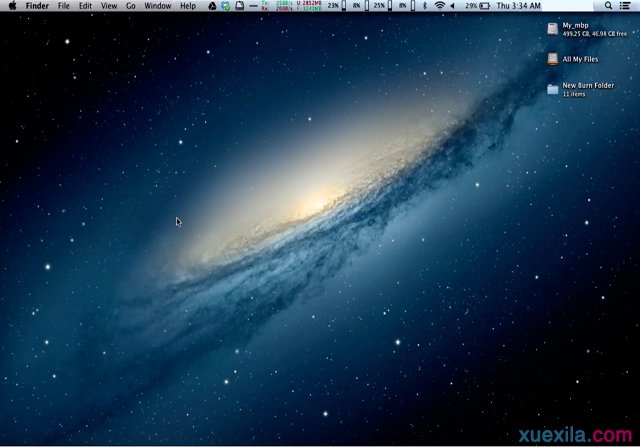Open Spotlight search magnifier

click(x=608, y=6)
